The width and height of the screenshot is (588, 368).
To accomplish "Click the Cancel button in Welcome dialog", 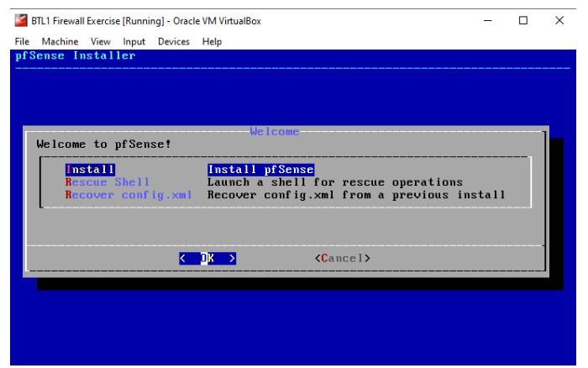I will tap(343, 258).
